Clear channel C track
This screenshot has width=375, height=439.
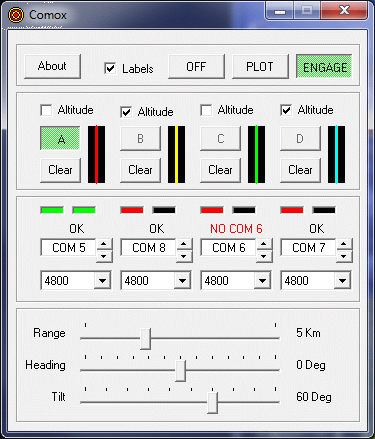(220, 170)
